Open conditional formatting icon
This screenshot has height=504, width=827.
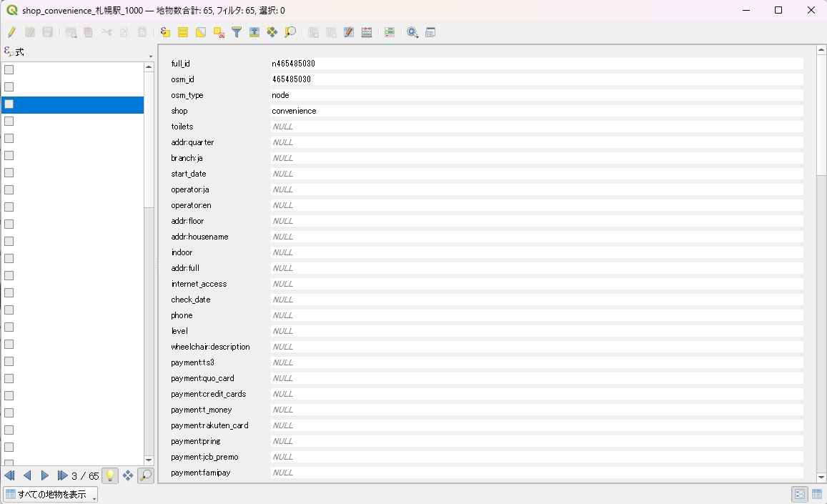coord(390,33)
